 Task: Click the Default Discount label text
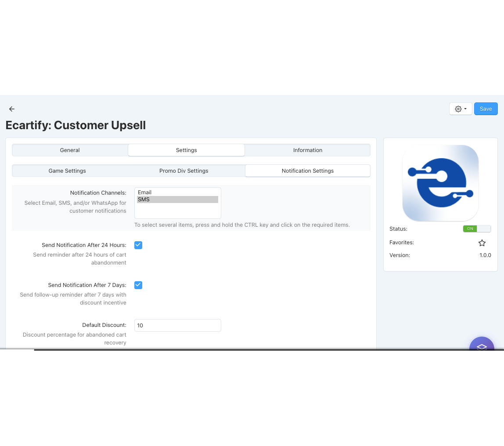point(104,325)
